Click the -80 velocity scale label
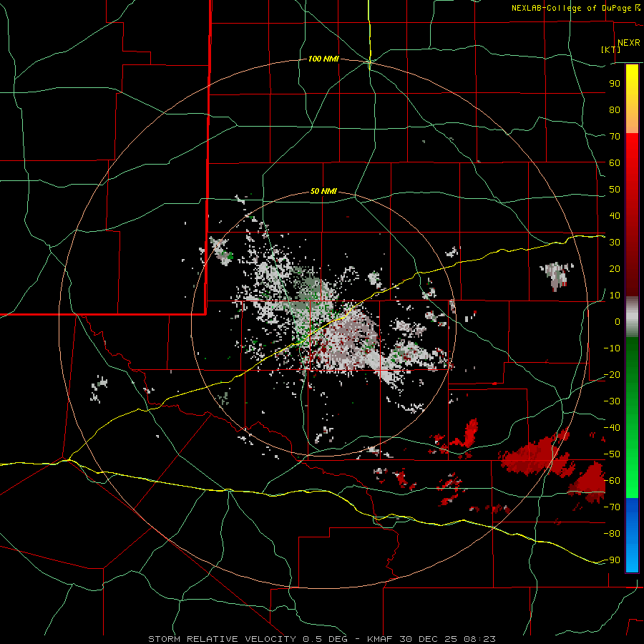This screenshot has height=644, width=644. click(x=612, y=534)
